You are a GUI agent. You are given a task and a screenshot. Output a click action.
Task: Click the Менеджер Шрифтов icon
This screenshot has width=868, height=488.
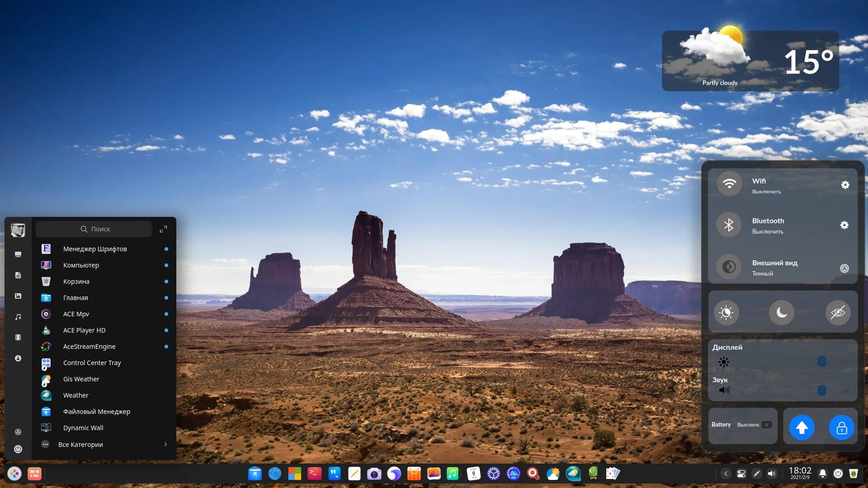pos(46,249)
